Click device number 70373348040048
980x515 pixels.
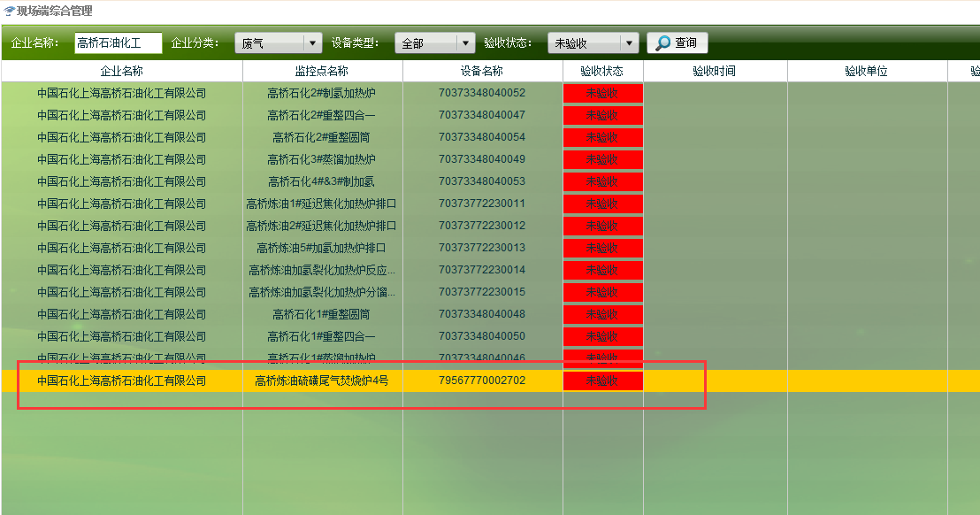point(482,314)
